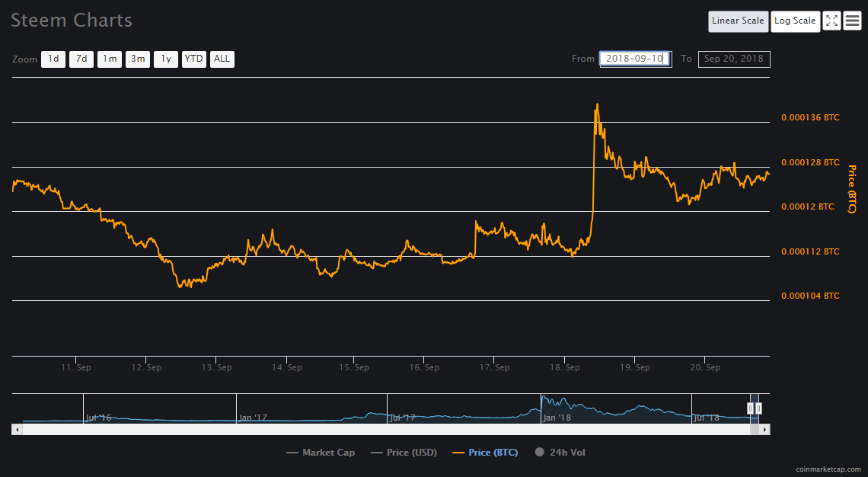Image resolution: width=868 pixels, height=477 pixels.
Task: Zoom to 7d range
Action: click(81, 59)
